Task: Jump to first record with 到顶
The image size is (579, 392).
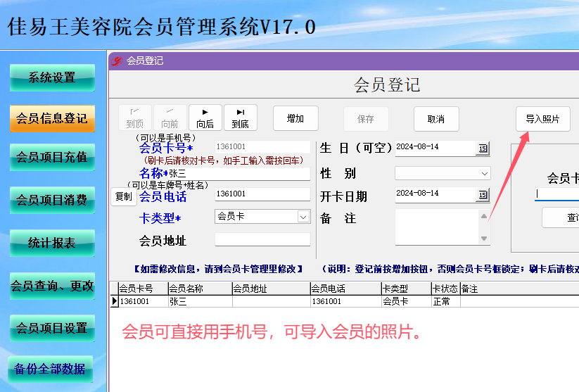Action: click(x=135, y=118)
